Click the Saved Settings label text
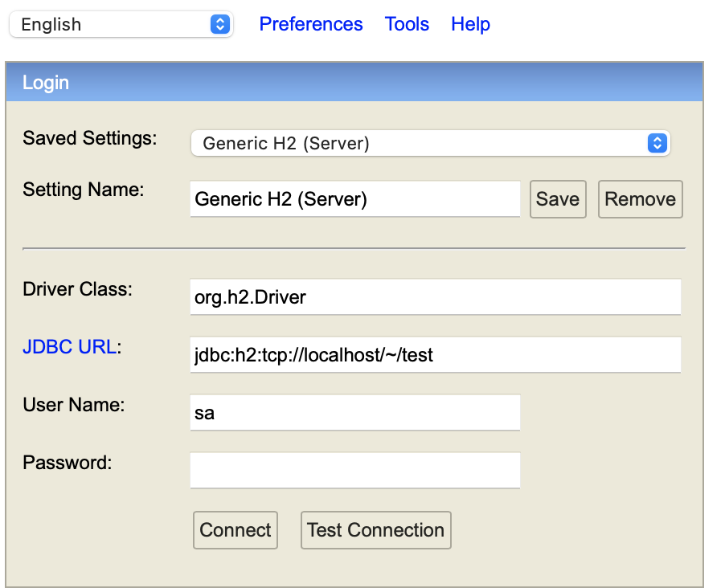 (90, 138)
